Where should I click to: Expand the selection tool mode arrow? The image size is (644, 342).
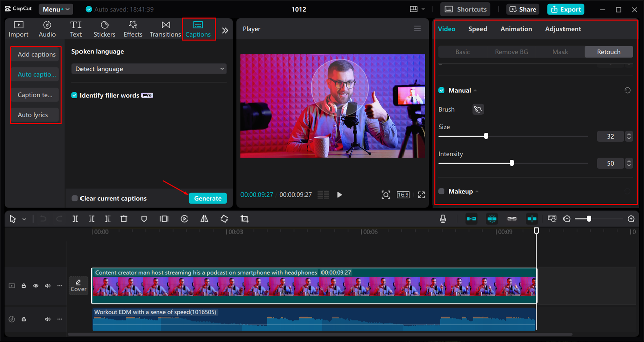24,219
